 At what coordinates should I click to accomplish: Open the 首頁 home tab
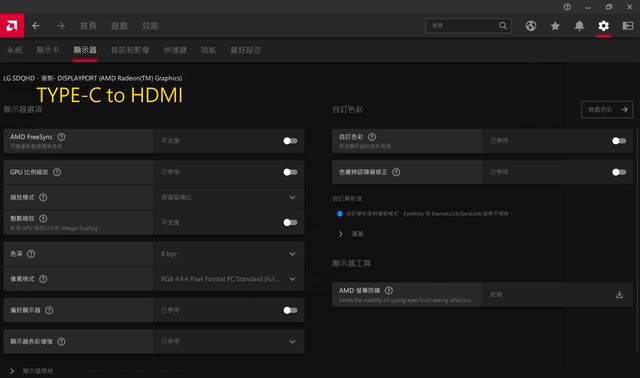click(x=88, y=26)
